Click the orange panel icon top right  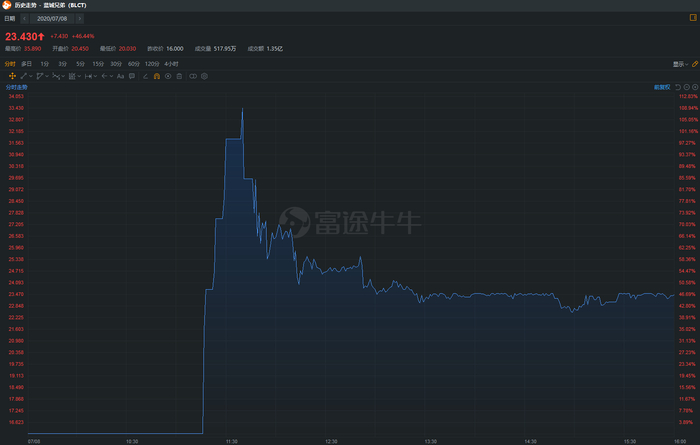click(693, 18)
